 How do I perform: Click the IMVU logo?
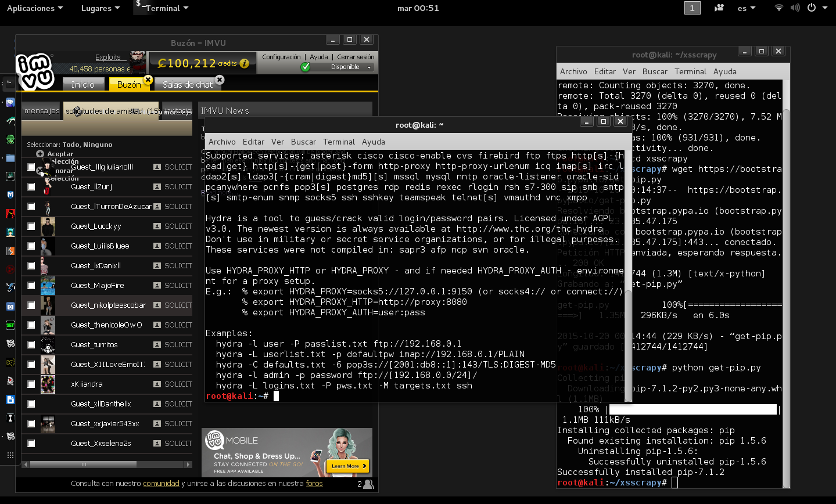click(x=35, y=71)
